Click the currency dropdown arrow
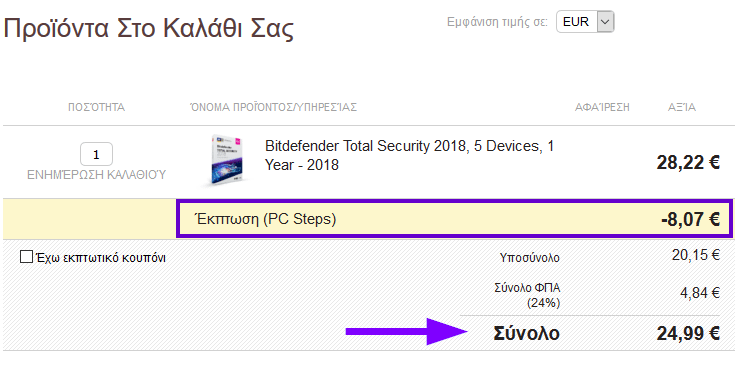This screenshot has width=742, height=365. pyautogui.click(x=605, y=22)
